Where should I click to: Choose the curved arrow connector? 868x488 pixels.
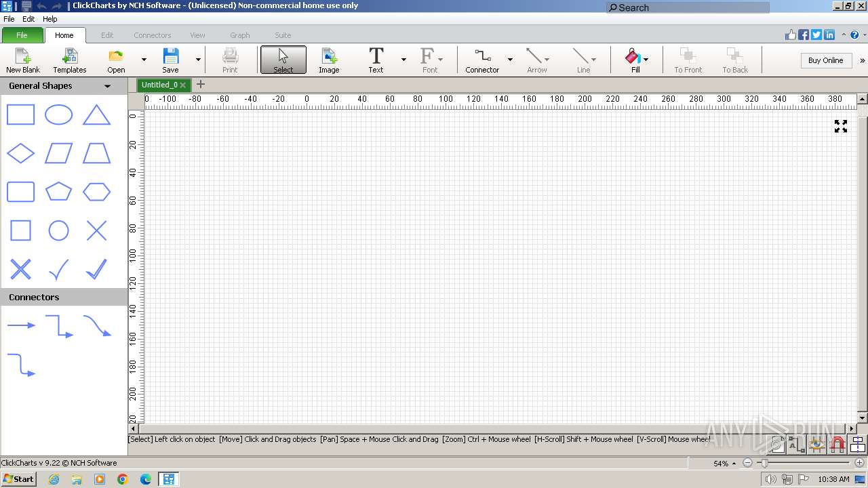click(x=97, y=326)
